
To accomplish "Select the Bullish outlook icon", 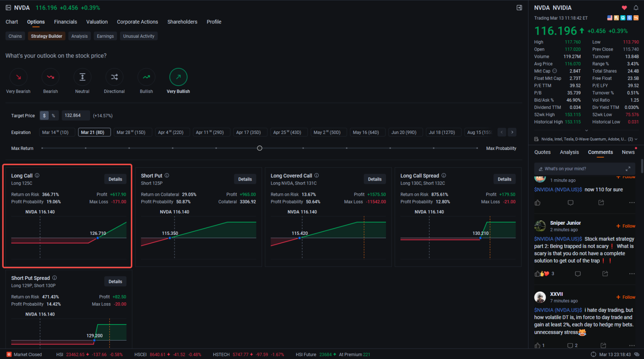I will click(147, 77).
